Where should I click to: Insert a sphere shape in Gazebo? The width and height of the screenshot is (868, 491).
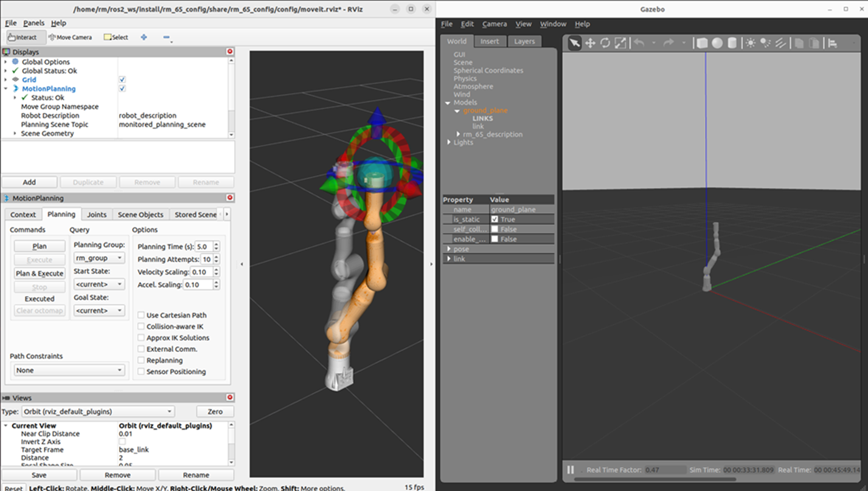coord(718,43)
